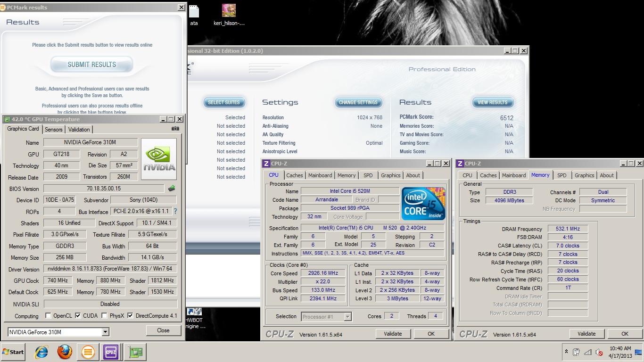Click the network signal tray icon
The width and height of the screenshot is (644, 362).
tap(587, 352)
